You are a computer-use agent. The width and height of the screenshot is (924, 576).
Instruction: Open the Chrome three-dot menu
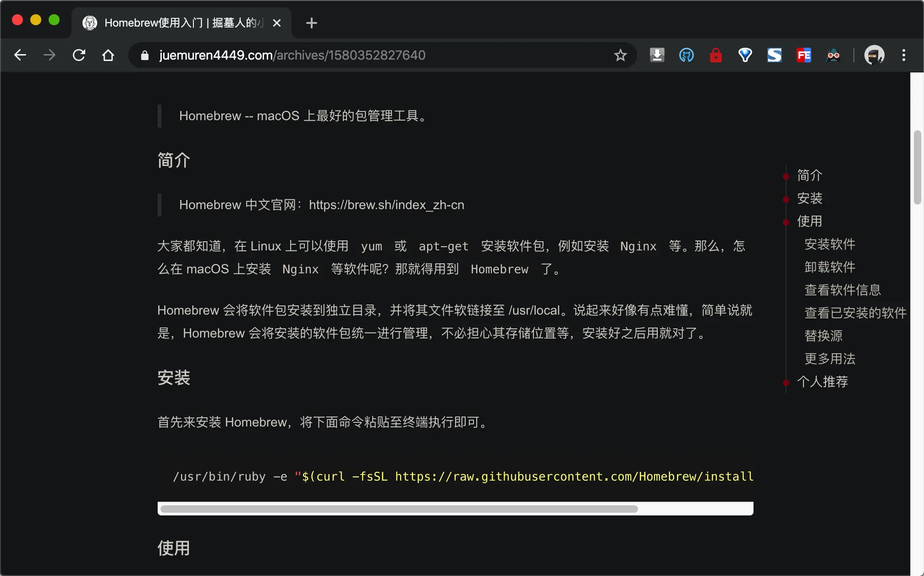(x=903, y=55)
